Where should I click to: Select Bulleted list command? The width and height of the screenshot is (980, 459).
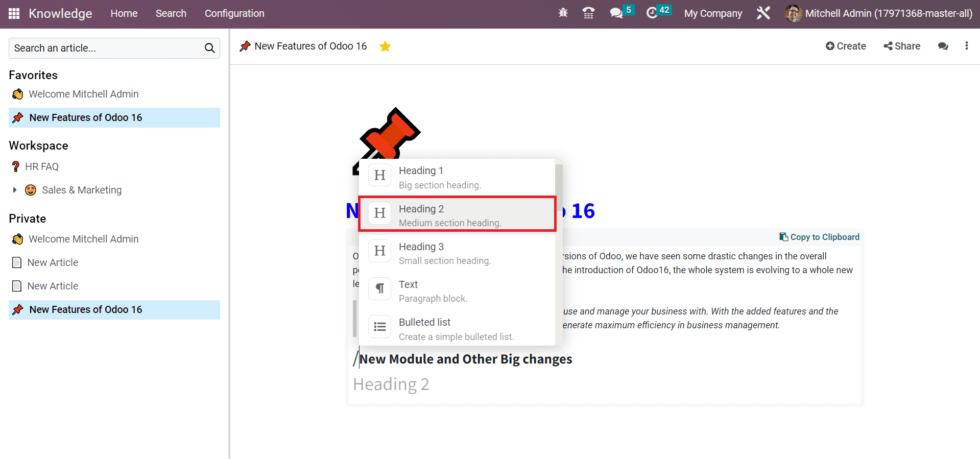point(457,329)
